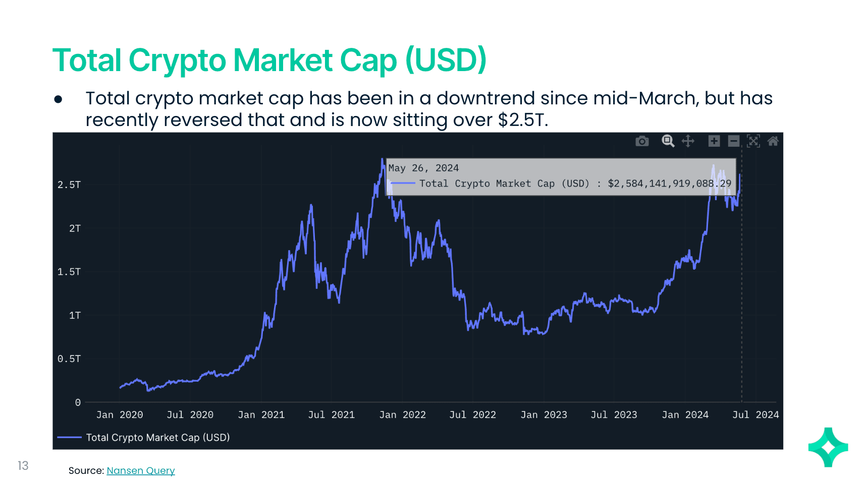Click the Autoscale expand-arrows icon

tap(753, 141)
